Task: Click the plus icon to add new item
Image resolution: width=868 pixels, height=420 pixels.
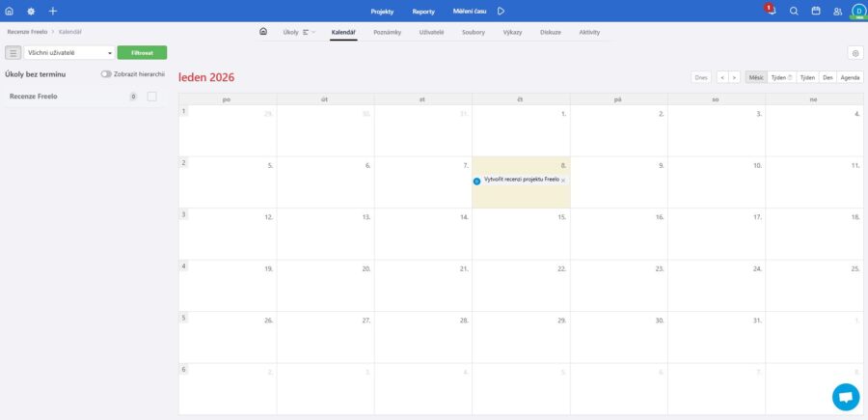Action: 53,11
